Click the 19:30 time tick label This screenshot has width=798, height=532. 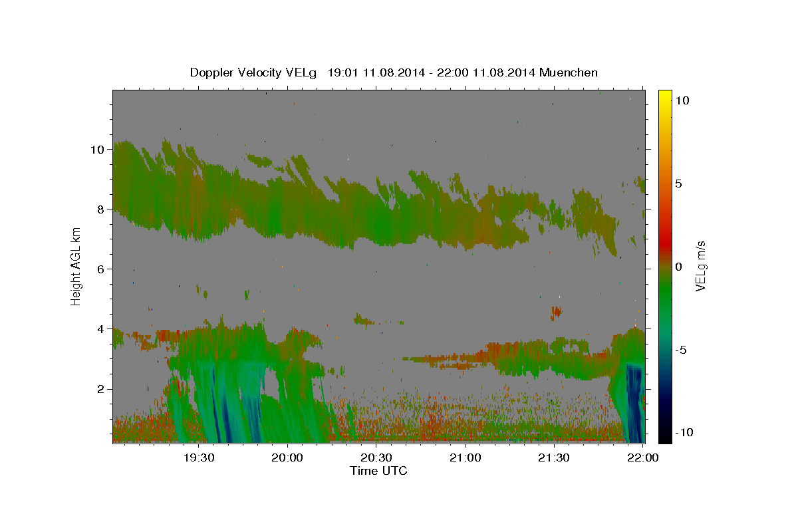[198, 458]
